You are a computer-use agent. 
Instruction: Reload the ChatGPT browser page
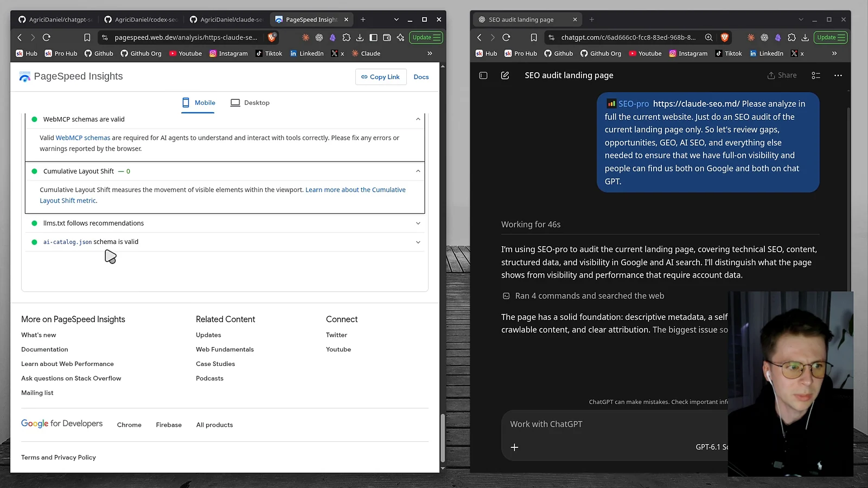(x=506, y=37)
